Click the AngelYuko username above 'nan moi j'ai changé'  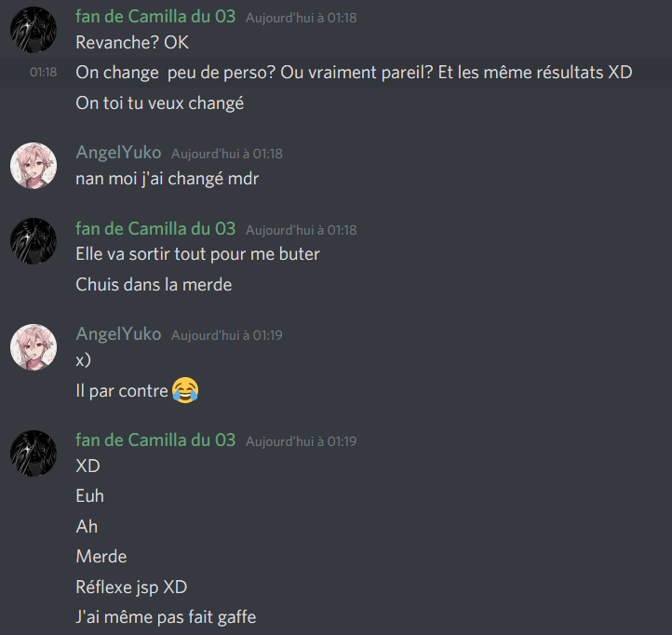click(118, 153)
